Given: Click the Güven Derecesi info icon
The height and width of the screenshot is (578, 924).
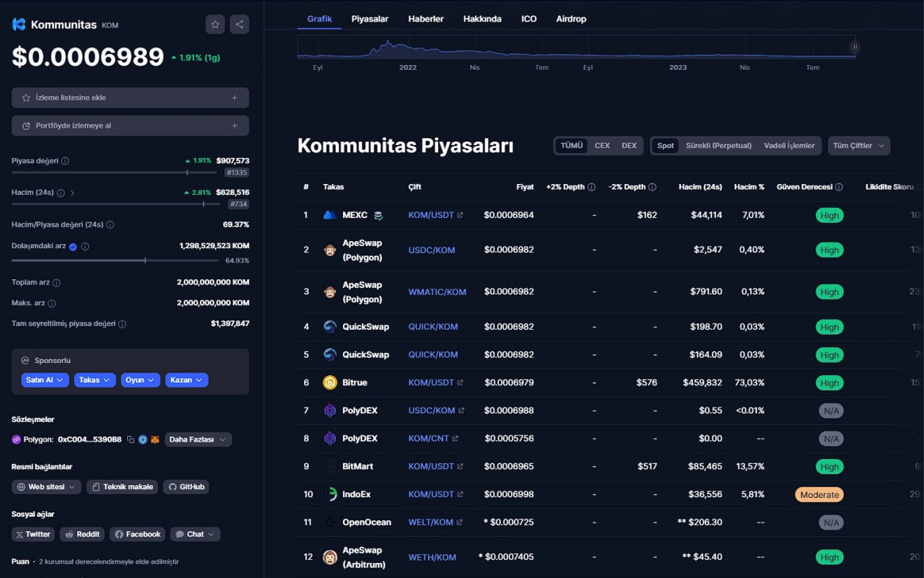Looking at the screenshot, I should [839, 187].
